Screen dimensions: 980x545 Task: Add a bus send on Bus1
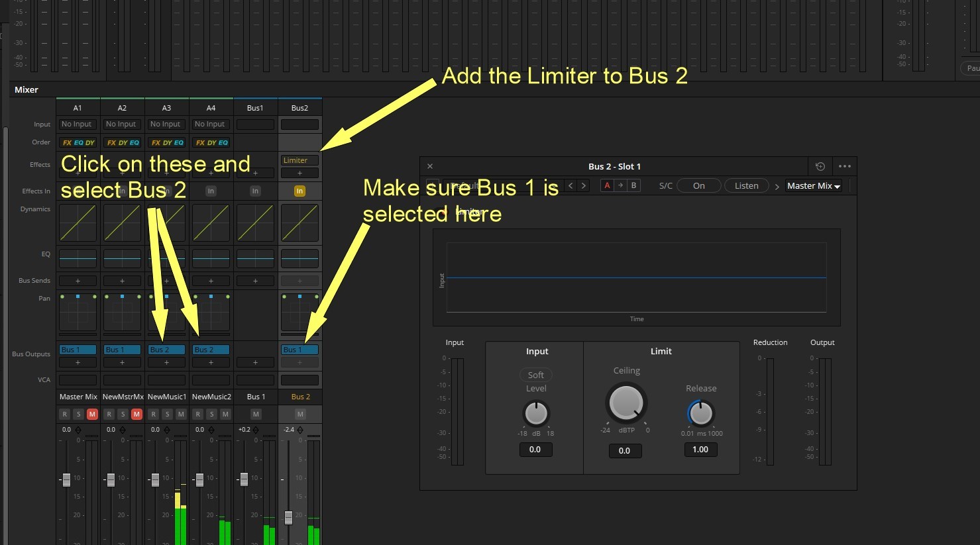tap(255, 281)
